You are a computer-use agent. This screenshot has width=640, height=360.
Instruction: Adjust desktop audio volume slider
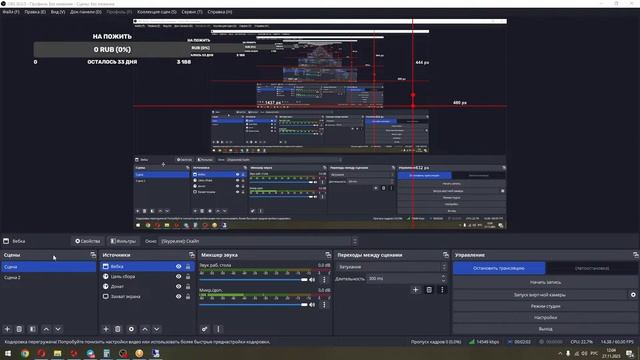tap(253, 280)
